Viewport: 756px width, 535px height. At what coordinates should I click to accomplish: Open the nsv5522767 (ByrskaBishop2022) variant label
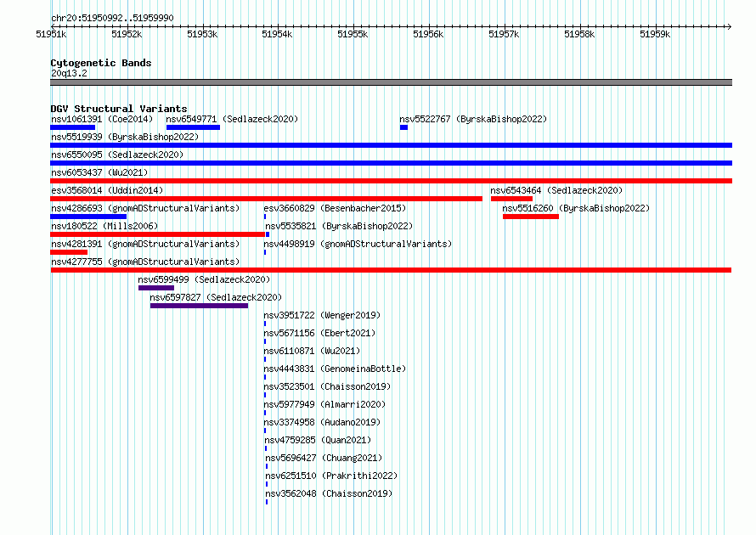coord(473,119)
